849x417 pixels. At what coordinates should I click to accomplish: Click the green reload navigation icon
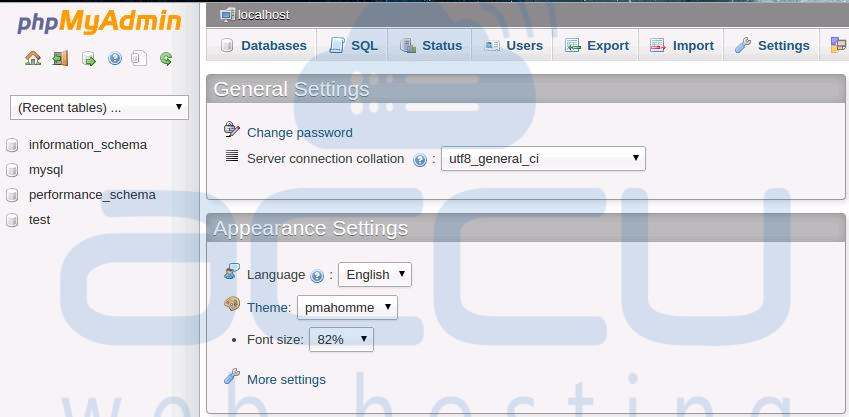point(166,58)
